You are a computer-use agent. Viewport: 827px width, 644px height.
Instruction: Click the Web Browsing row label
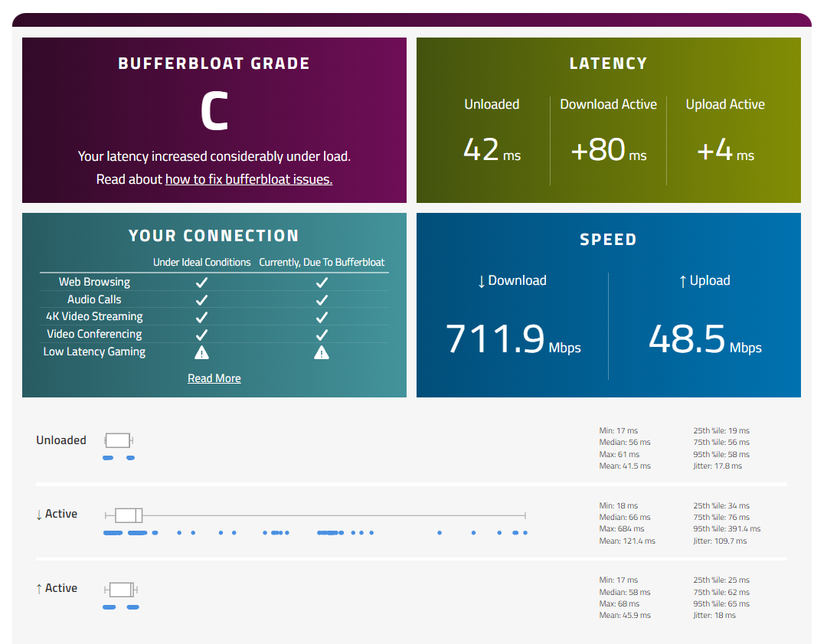(x=94, y=282)
